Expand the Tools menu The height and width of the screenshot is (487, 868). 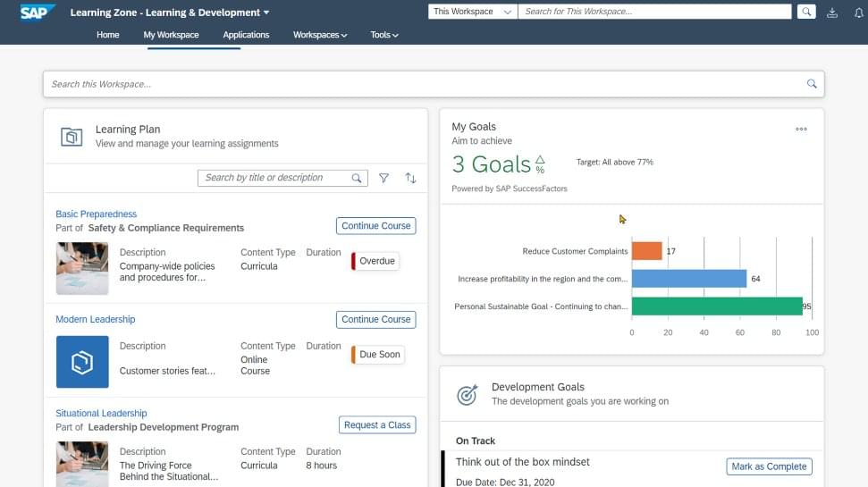(x=384, y=35)
